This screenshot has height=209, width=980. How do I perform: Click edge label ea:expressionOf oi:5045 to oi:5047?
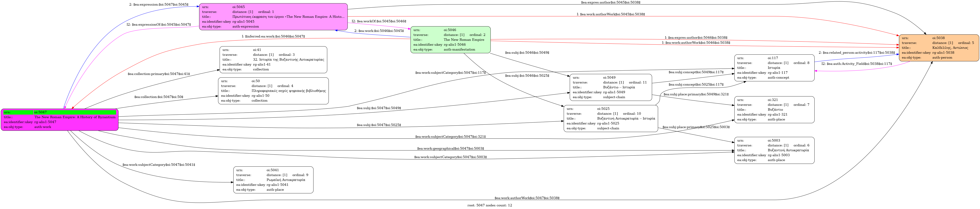tap(159, 25)
